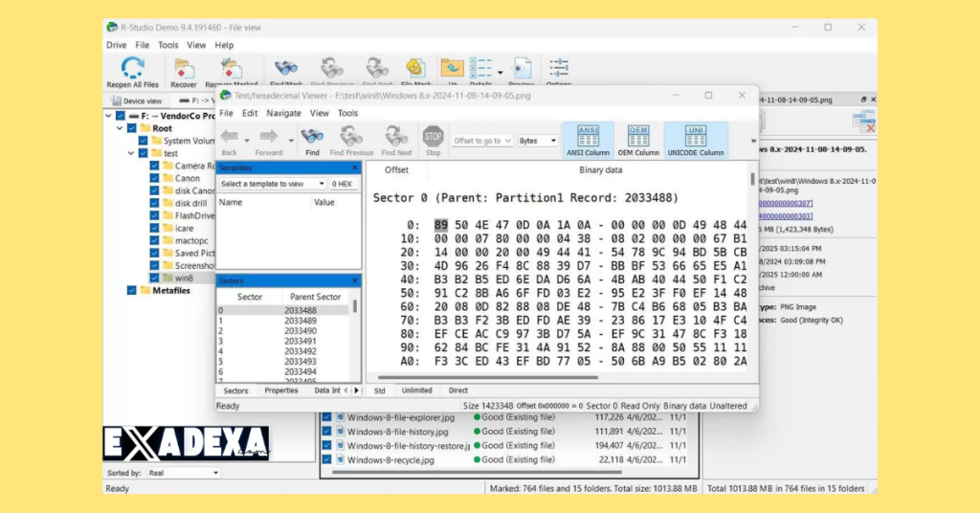Open the Offset to go to combo box
Screen dimensions: 980x513
(x=482, y=141)
